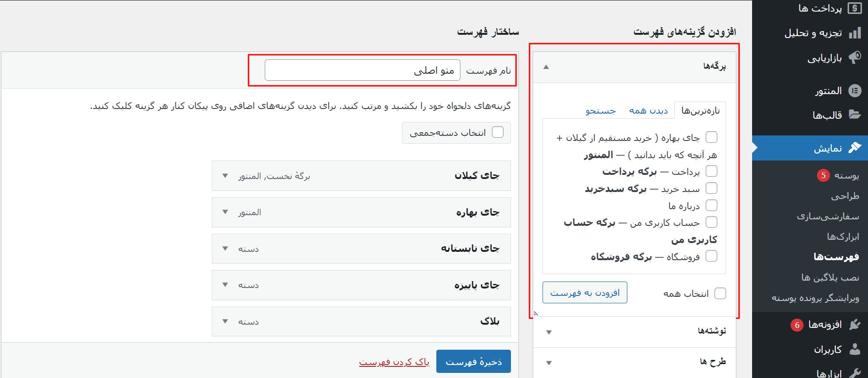This screenshot has height=378, width=868.
Task: Click the red 6 badge next to افزونه‌ها
Action: point(797,325)
